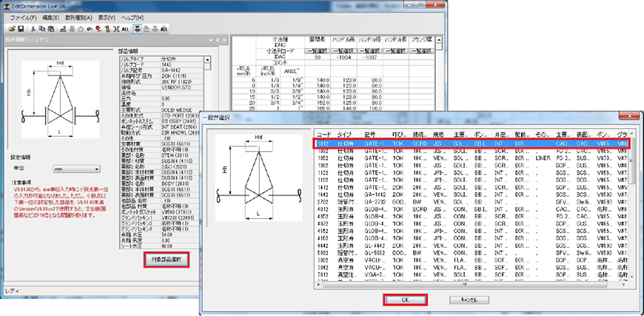Click the last ALL toolbar icon
This screenshot has width=644, height=316.
164,29
